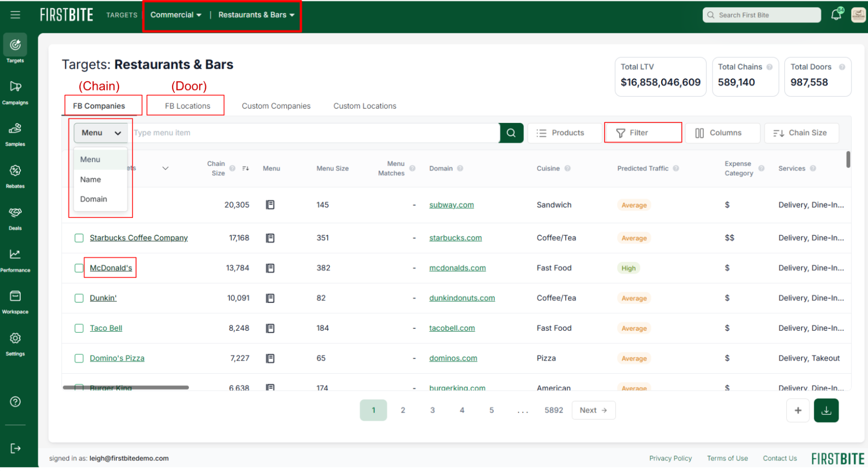The width and height of the screenshot is (868, 471).
Task: View the McDonald's menu icon
Action: (x=270, y=268)
